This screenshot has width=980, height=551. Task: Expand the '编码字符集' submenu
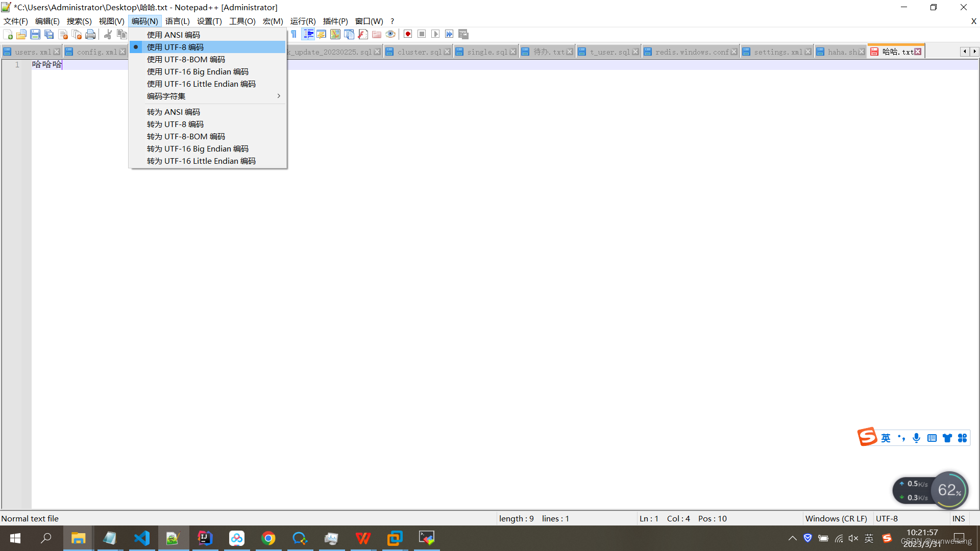coord(207,96)
